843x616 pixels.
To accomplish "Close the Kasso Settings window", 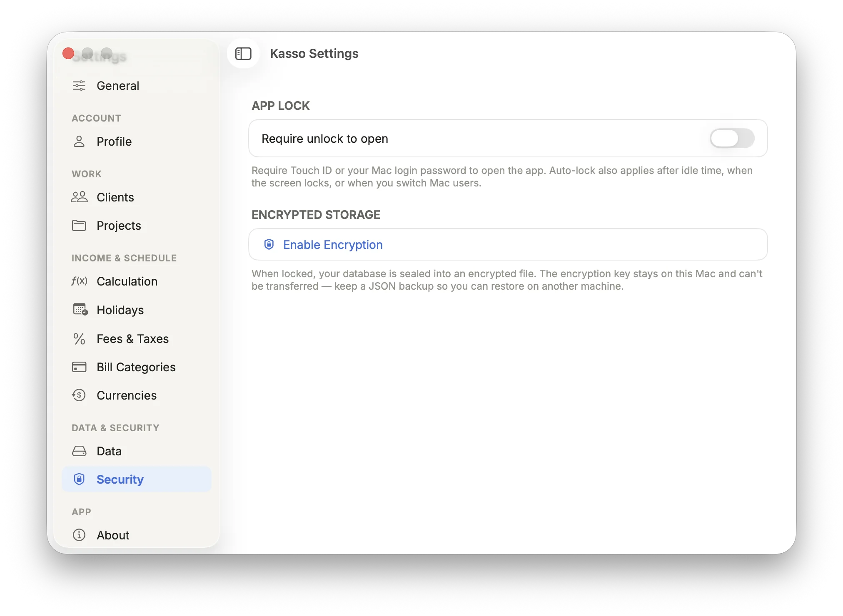I will click(x=68, y=53).
